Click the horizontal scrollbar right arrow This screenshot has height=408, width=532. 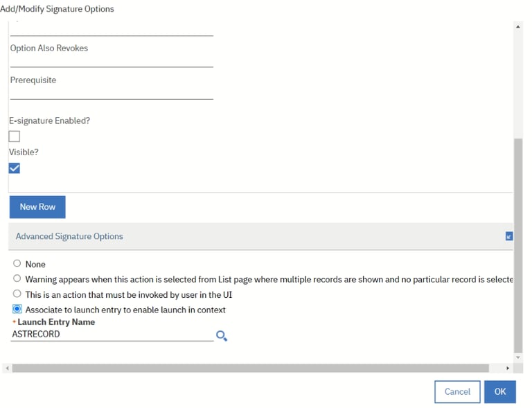click(x=508, y=368)
